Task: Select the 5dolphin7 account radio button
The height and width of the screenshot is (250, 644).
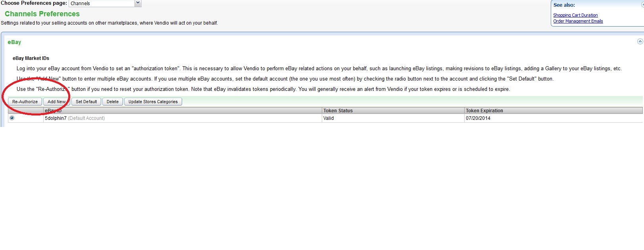Action: point(12,118)
